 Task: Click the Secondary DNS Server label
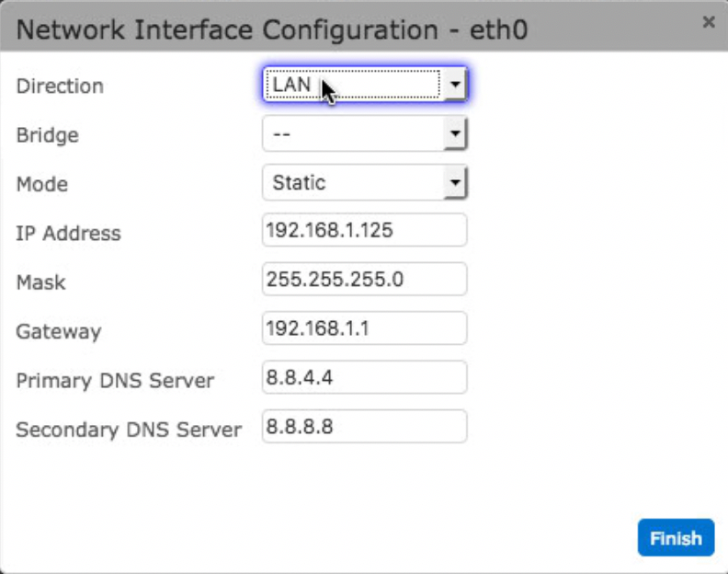[129, 430]
